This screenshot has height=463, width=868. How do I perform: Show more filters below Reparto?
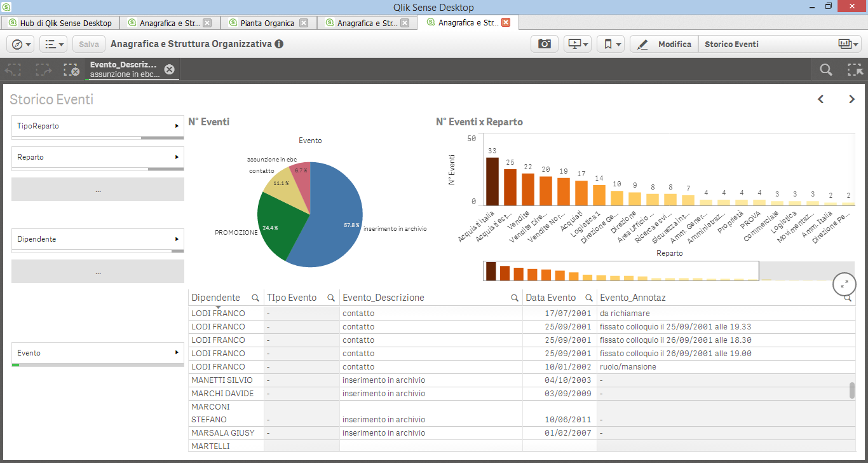click(x=98, y=190)
